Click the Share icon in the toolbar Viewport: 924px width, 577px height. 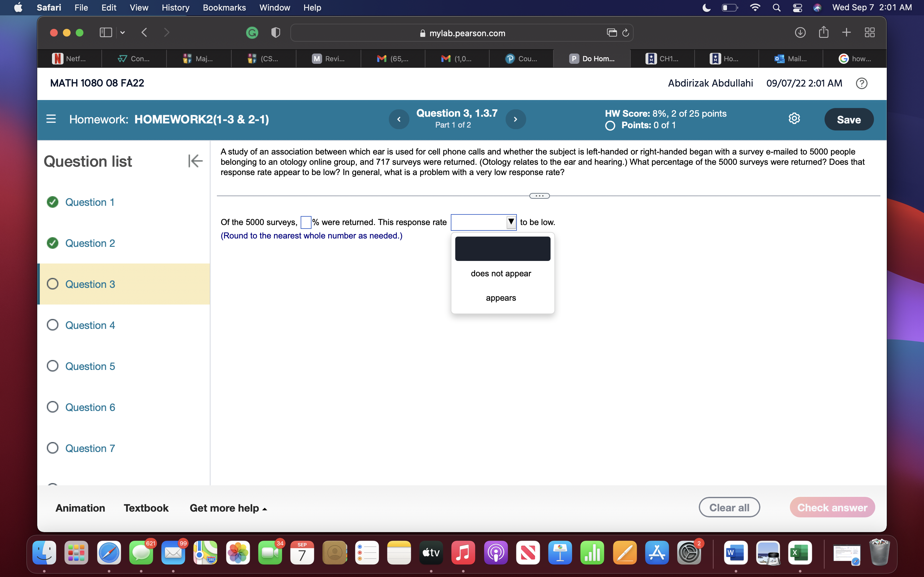coord(824,32)
